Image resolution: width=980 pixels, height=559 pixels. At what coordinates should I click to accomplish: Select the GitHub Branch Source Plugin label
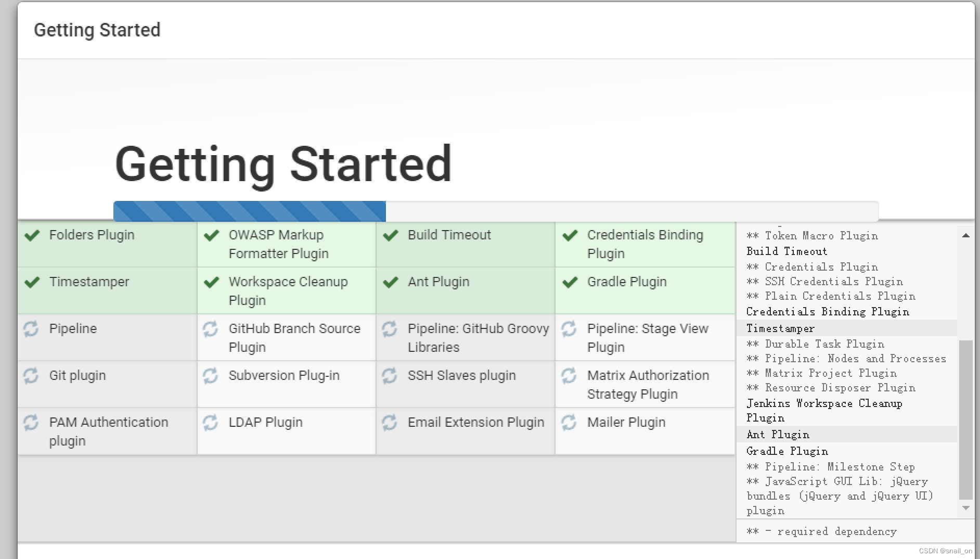(294, 338)
